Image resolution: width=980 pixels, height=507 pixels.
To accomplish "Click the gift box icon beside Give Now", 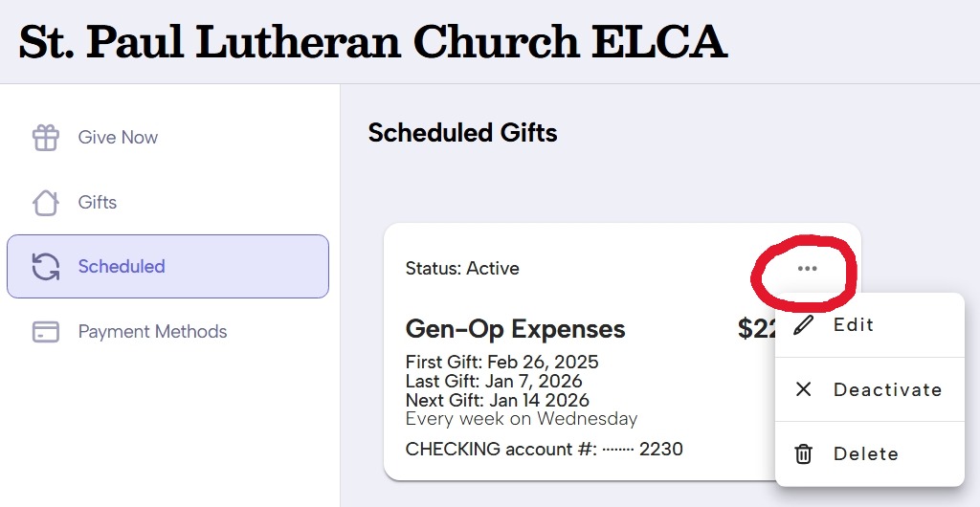I will click(46, 138).
